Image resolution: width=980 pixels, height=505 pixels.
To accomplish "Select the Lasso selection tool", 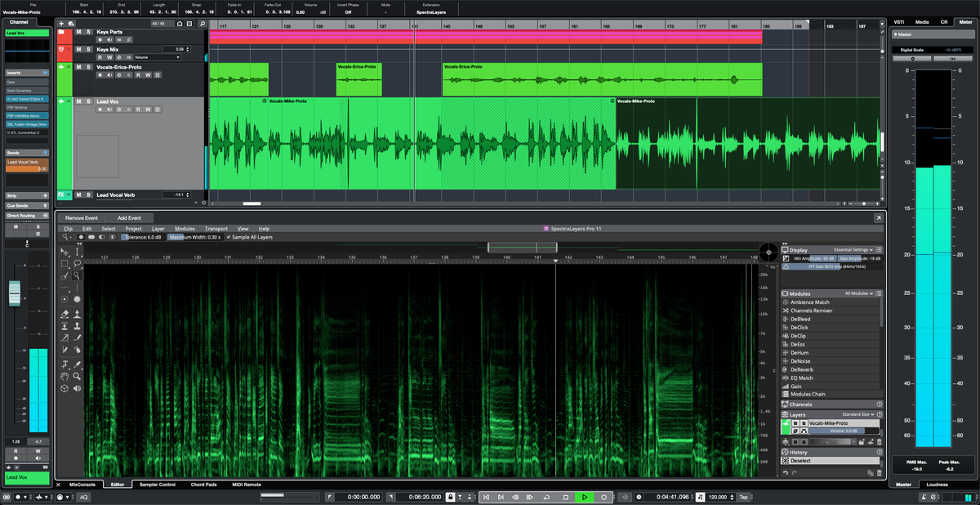I will point(78,263).
